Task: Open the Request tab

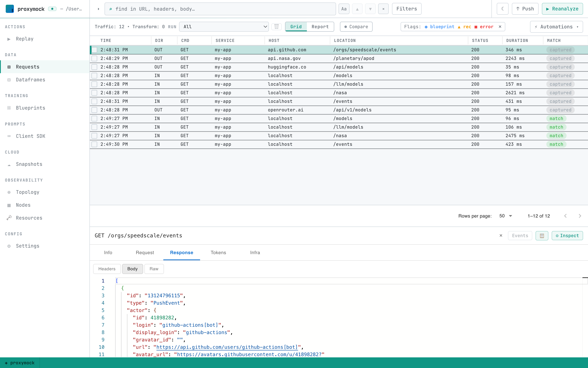Action: click(145, 253)
